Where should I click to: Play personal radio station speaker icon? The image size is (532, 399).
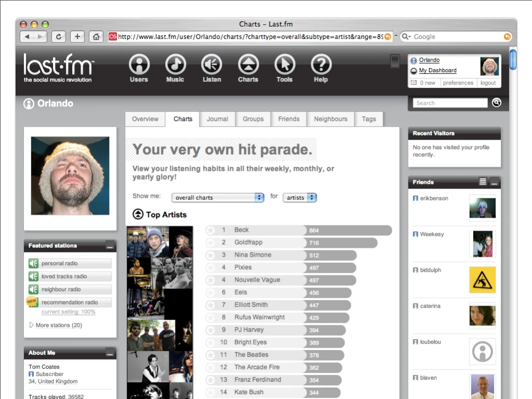click(33, 263)
